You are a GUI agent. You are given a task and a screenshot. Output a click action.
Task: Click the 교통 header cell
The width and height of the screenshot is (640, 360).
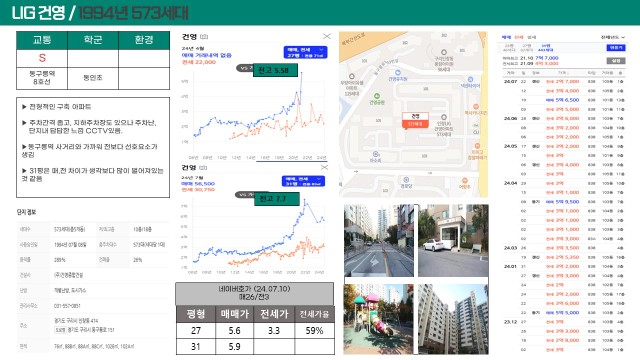point(42,40)
